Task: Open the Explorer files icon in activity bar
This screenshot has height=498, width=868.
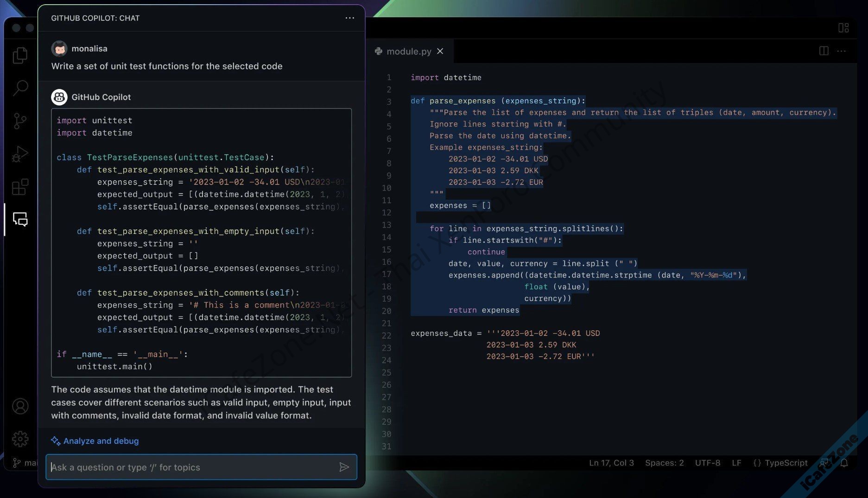Action: click(x=20, y=56)
